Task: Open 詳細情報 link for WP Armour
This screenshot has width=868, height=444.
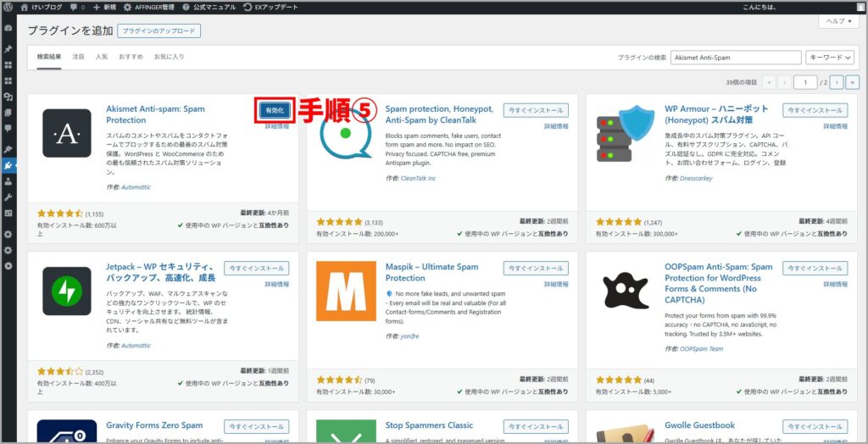Action: [x=835, y=126]
